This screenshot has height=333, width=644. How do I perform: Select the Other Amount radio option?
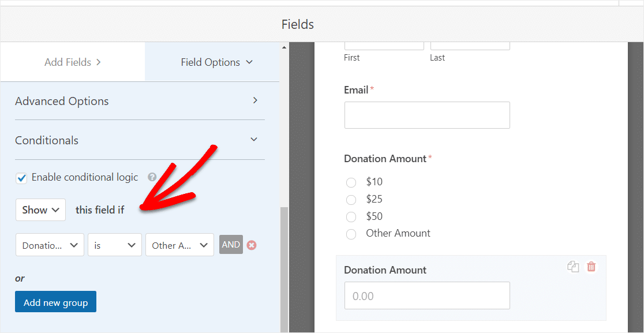pos(351,234)
